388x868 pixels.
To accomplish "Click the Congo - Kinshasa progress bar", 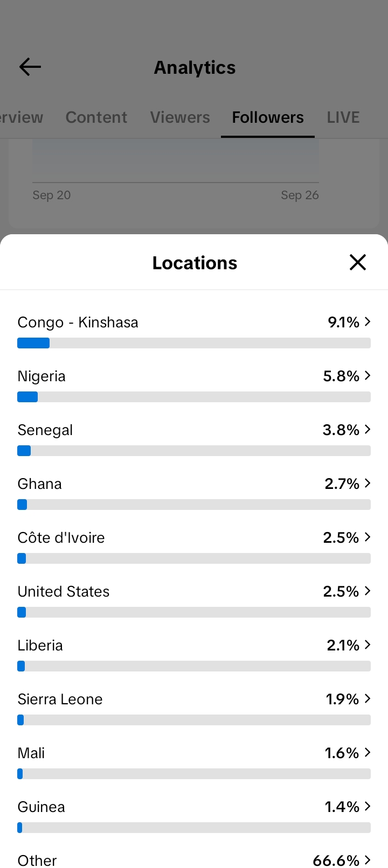I will [194, 343].
